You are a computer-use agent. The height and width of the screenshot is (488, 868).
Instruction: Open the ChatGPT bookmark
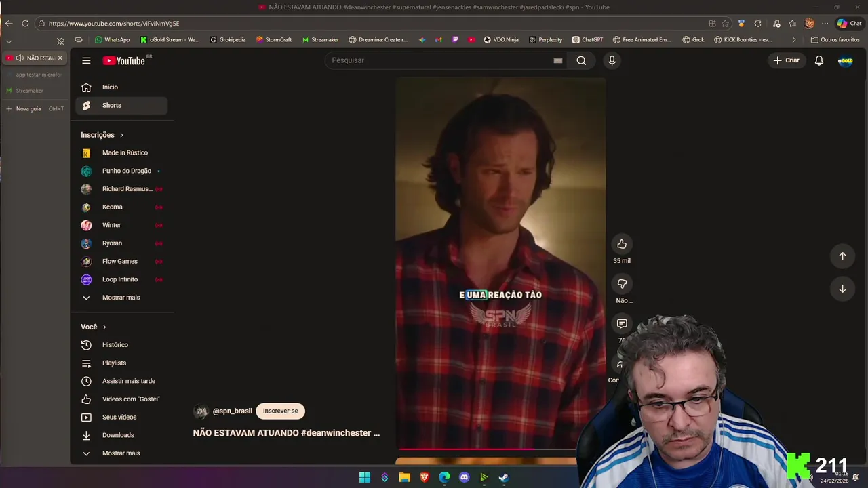tap(587, 39)
